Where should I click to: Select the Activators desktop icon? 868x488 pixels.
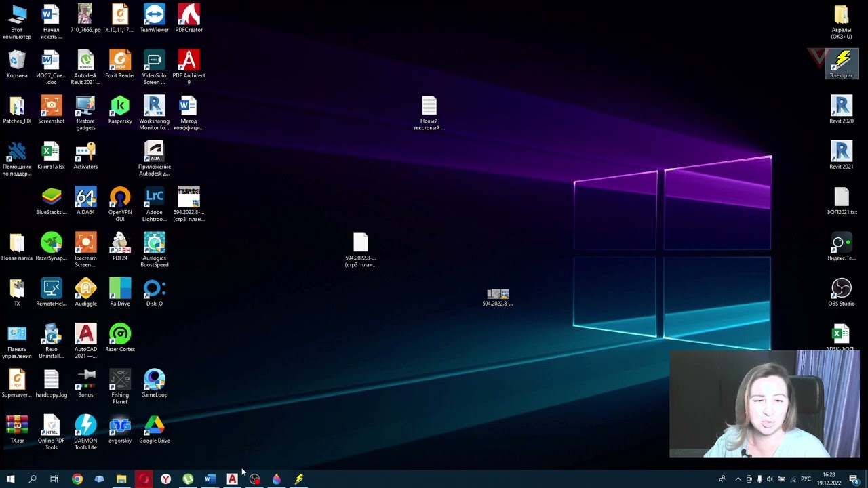point(85,155)
